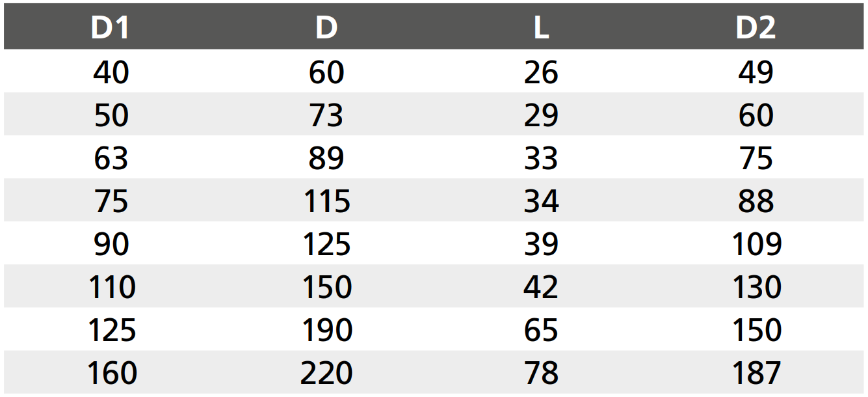Select the D1 cell showing 160
The height and width of the screenshot is (397, 868).
112,373
